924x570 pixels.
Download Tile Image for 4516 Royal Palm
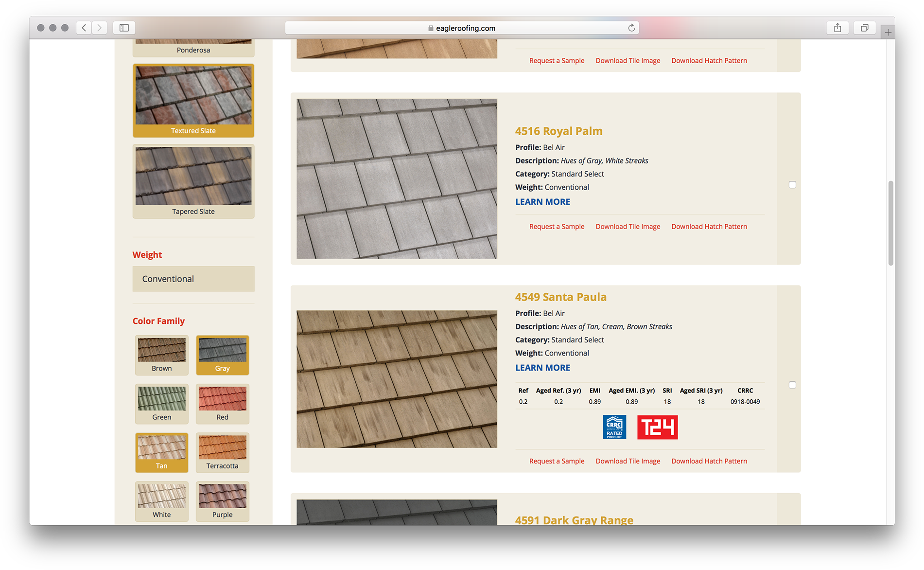[x=628, y=227]
